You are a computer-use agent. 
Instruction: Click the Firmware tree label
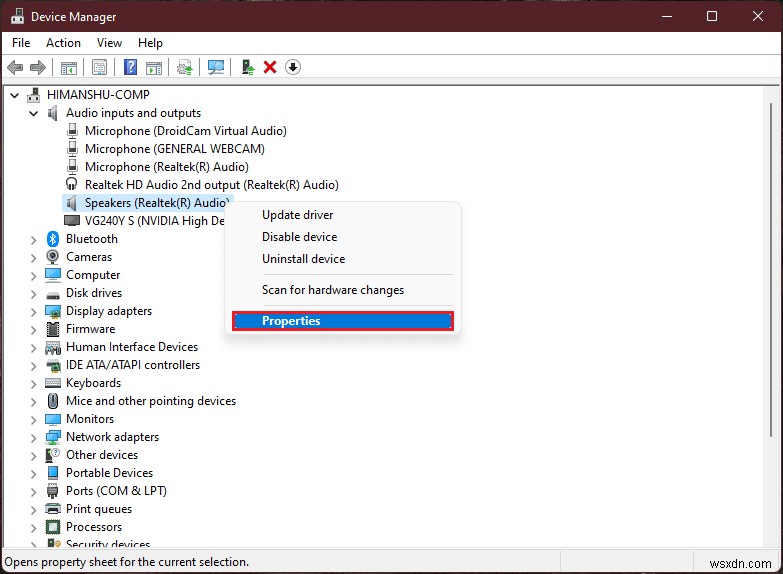90,329
